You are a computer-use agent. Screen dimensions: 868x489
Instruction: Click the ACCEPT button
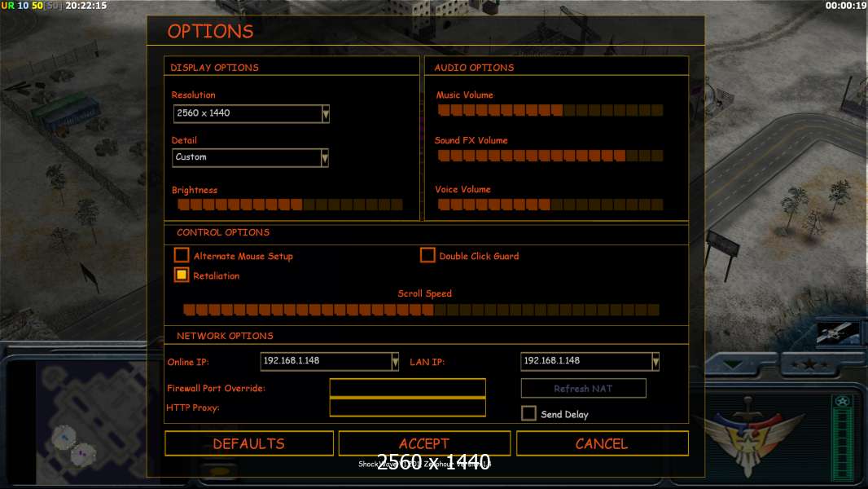[x=424, y=443]
